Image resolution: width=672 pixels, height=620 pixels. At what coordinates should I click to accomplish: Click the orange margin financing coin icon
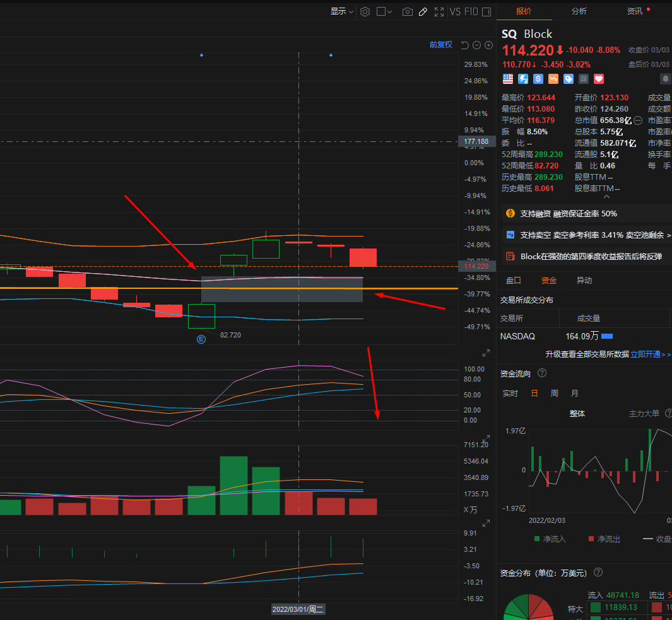click(510, 213)
